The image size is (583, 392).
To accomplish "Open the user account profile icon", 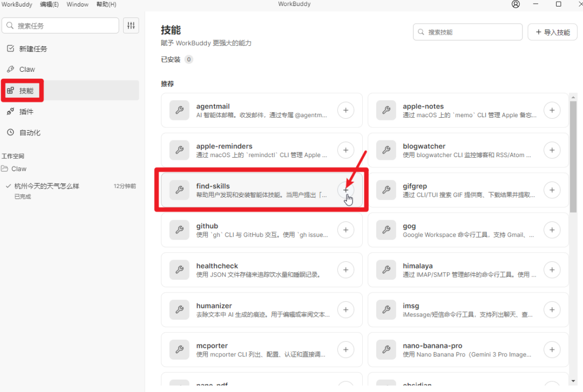I will tap(516, 4).
